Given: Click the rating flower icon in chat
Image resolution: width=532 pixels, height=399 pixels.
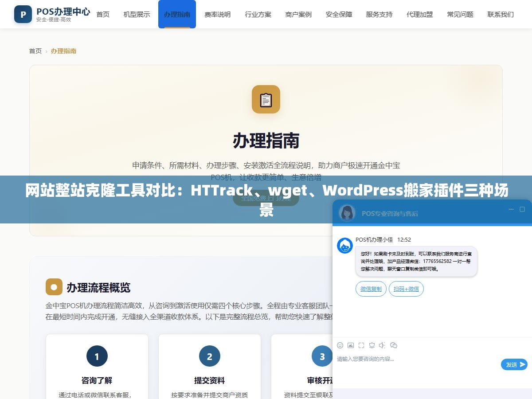Looking at the screenshot, I should (x=372, y=345).
